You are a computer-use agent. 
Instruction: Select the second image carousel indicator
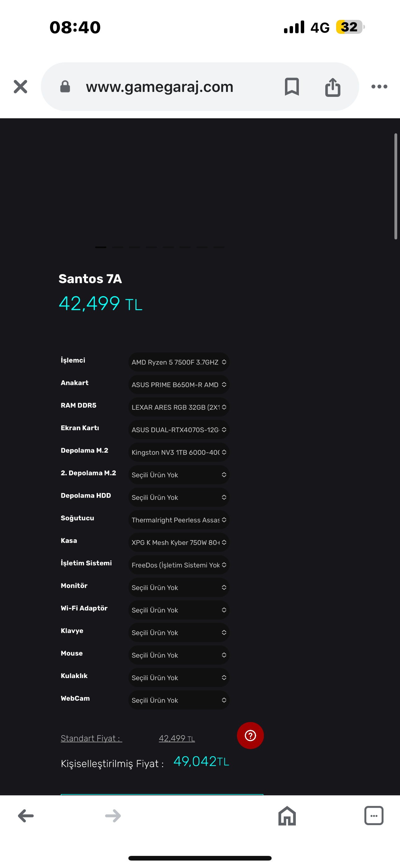[x=118, y=247]
